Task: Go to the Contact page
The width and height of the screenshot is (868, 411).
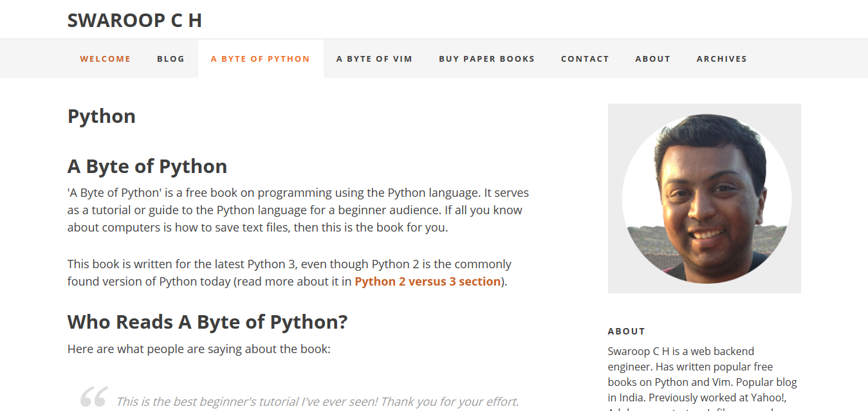Action: point(585,58)
